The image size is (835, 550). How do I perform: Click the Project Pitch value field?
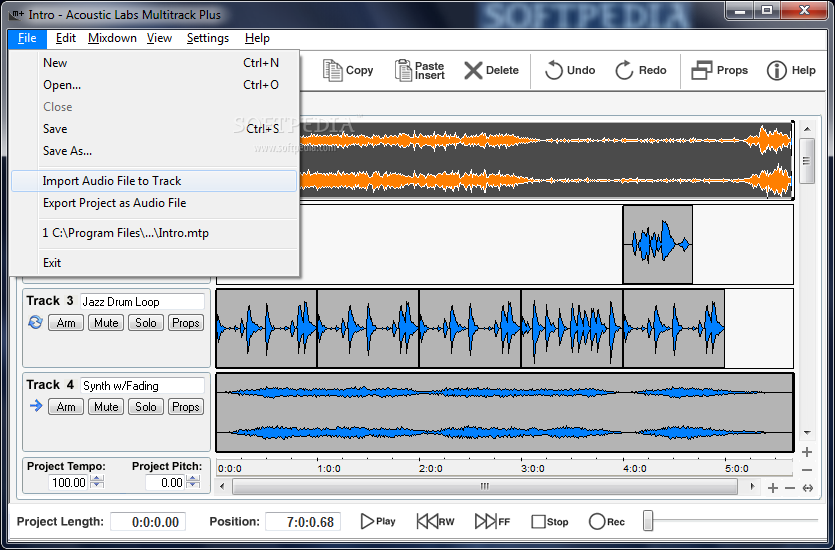pos(166,482)
